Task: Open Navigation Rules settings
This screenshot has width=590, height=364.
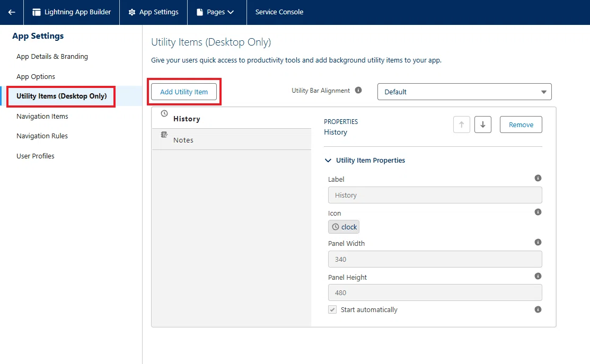Action: 42,136
